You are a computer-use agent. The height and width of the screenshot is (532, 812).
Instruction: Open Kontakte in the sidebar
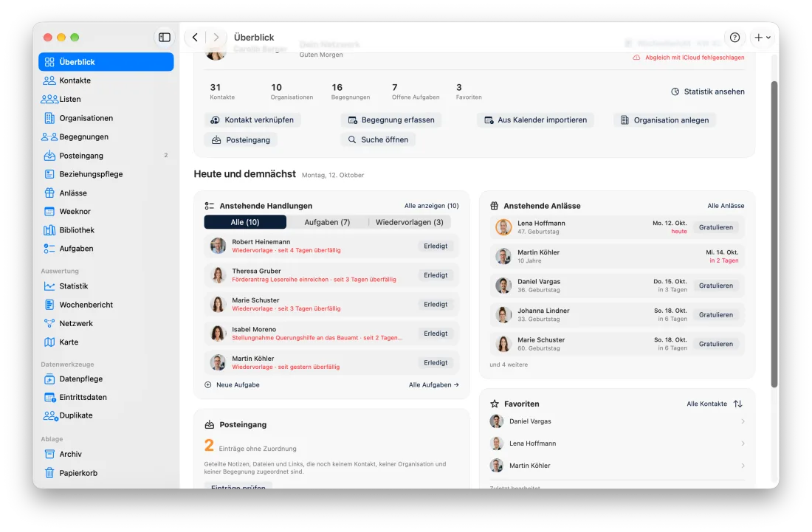click(106, 80)
